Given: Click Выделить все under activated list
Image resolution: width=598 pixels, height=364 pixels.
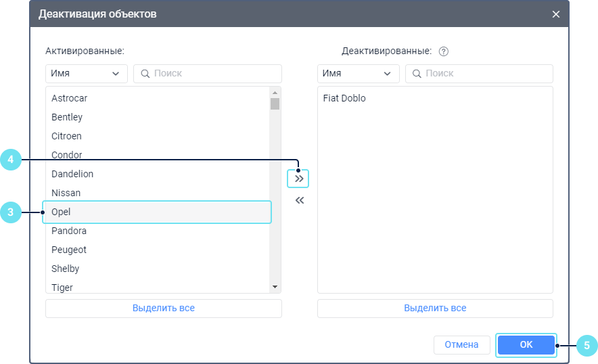Looking at the screenshot, I should [164, 308].
